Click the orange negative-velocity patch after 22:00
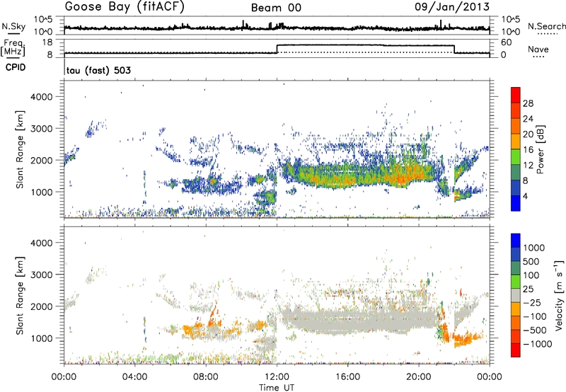The width and height of the screenshot is (566, 392). (x=466, y=340)
